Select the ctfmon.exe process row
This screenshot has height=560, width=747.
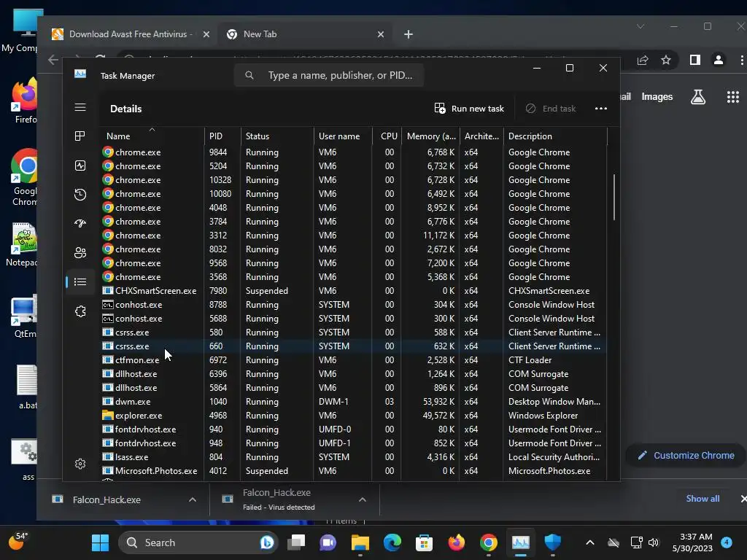tap(354, 360)
